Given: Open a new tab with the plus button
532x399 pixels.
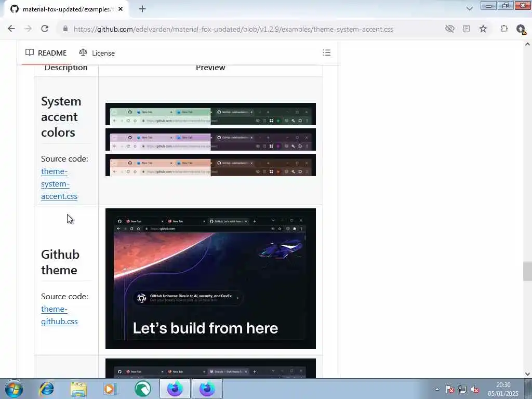Looking at the screenshot, I should click(142, 9).
